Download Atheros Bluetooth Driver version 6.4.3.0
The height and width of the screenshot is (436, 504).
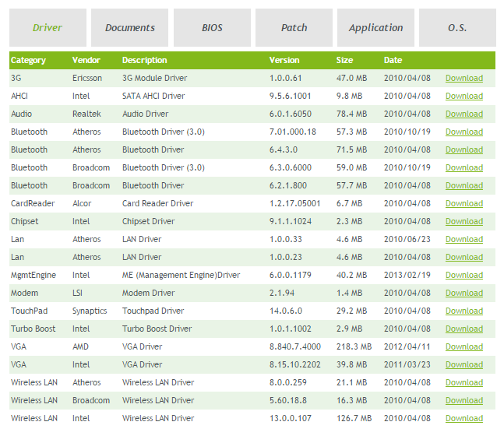pos(464,149)
